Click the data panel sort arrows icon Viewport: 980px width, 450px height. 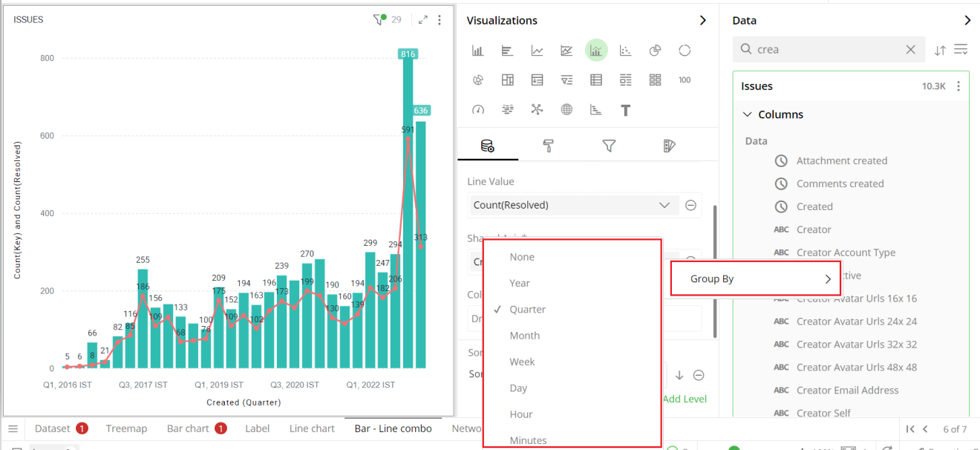coord(940,50)
